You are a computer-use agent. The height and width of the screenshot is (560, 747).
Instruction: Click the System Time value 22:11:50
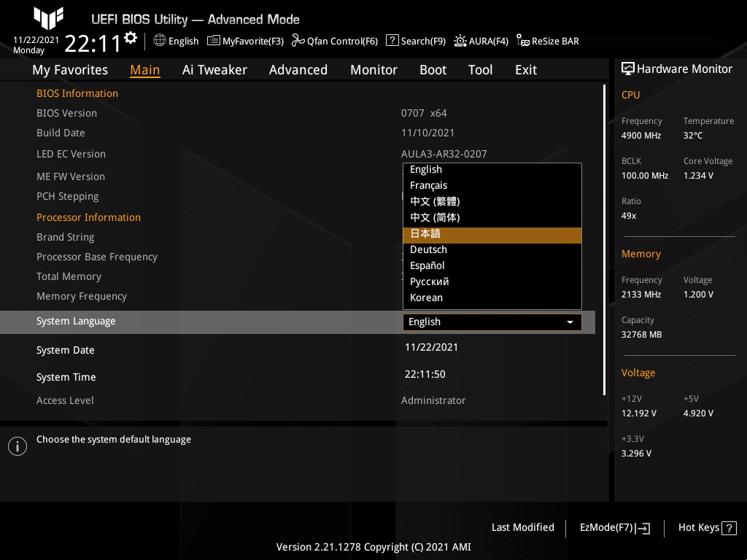[x=425, y=374]
